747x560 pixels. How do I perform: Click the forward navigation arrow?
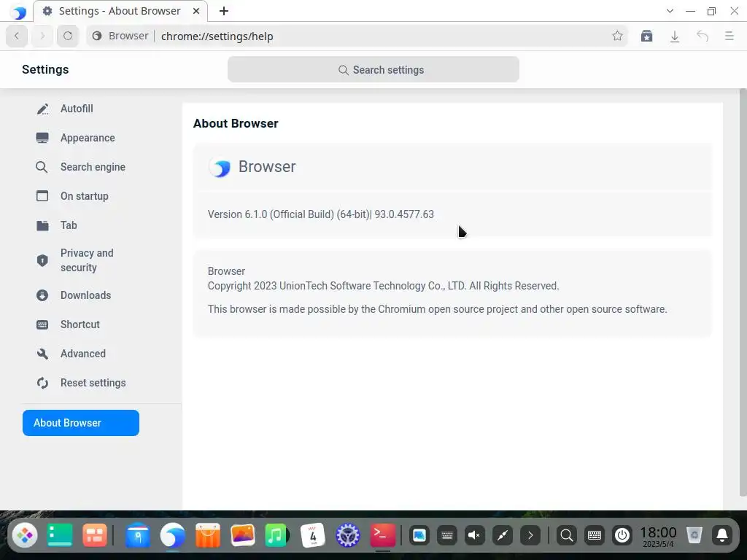pyautogui.click(x=42, y=36)
